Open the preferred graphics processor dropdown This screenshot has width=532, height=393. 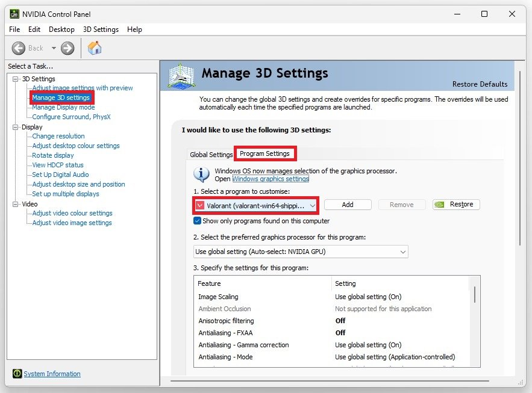(402, 252)
